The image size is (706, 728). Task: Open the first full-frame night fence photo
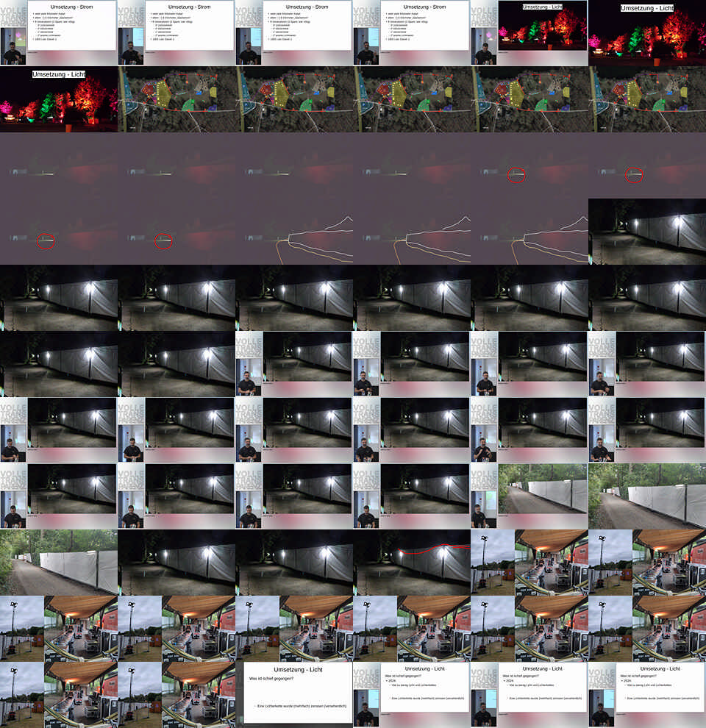tap(647, 232)
